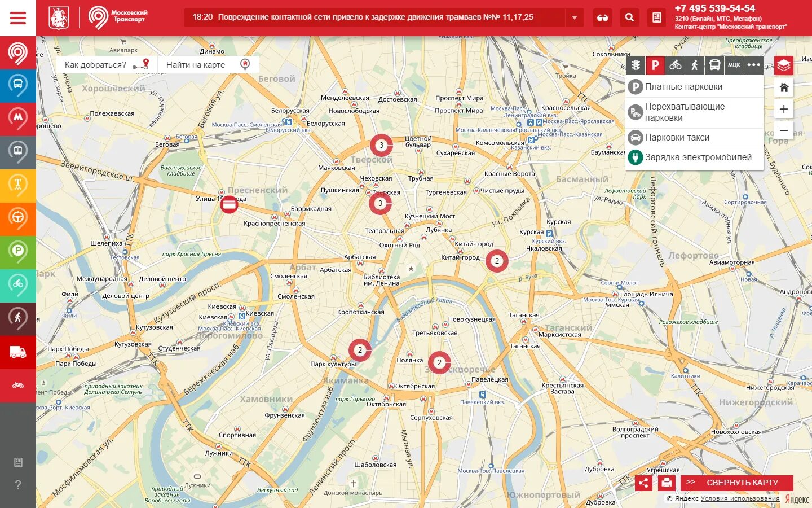812x508 pixels.
Task: Select the Найти на карте tab
Action: pyautogui.click(x=208, y=64)
